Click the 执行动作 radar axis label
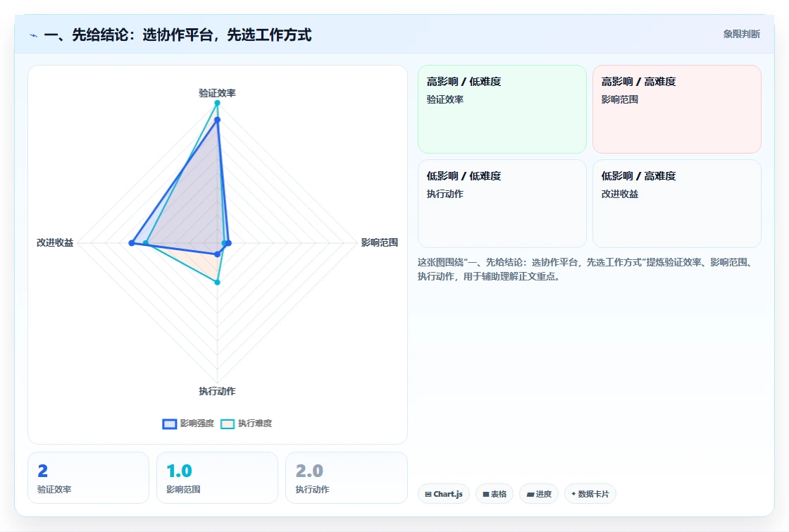Viewport: 789px width, 532px height. click(218, 391)
